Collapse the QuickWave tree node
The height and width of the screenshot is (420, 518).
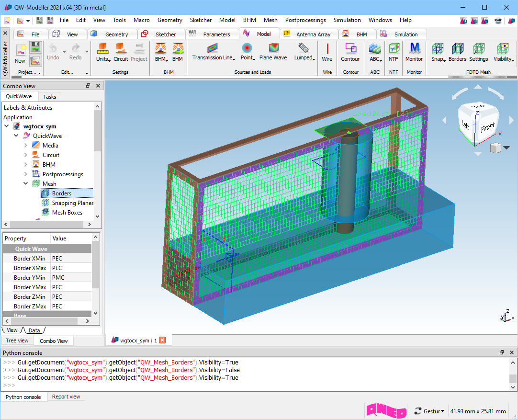16,136
